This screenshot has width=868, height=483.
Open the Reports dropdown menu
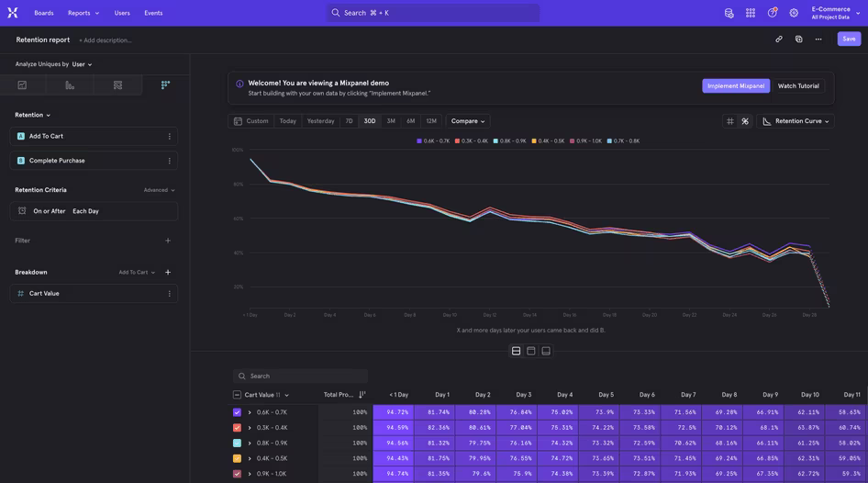click(x=83, y=13)
